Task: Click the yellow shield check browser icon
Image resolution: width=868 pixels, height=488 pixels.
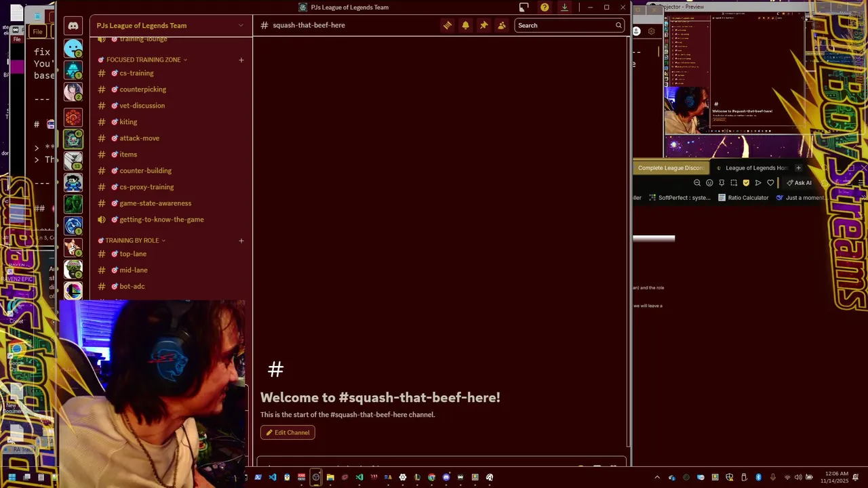Action: tap(746, 183)
